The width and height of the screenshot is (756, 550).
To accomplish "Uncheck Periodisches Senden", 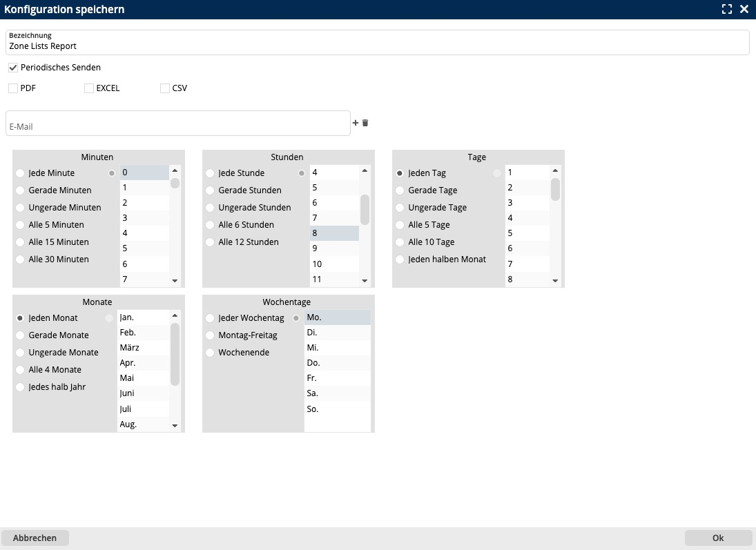I will (x=13, y=68).
